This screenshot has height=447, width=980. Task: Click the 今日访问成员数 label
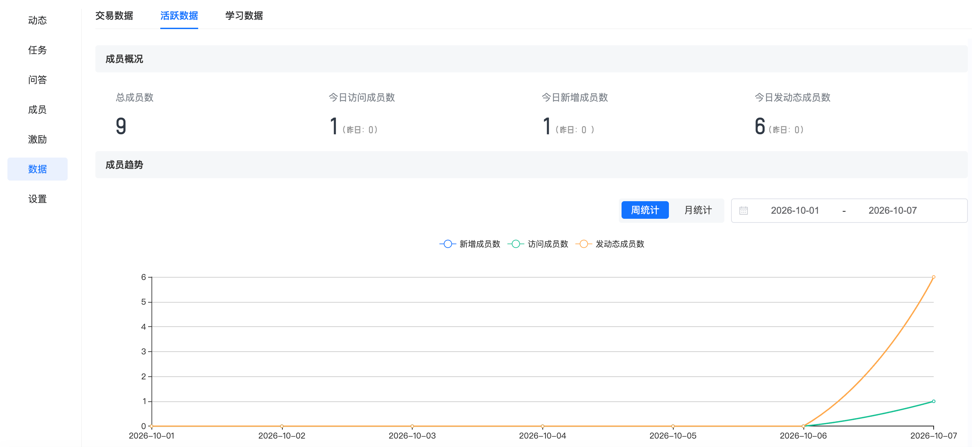[362, 97]
